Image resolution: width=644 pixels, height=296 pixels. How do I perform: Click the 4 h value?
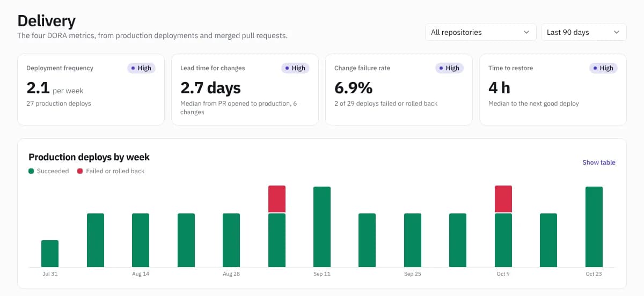pos(499,88)
